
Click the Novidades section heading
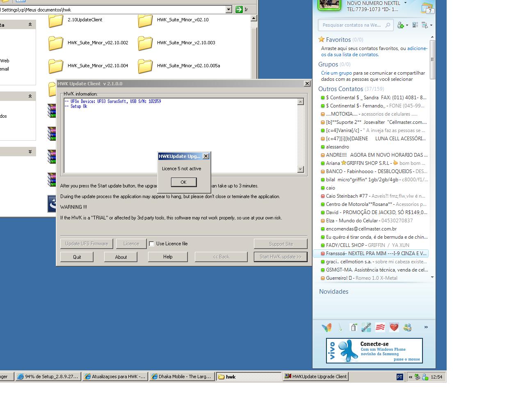point(333,292)
